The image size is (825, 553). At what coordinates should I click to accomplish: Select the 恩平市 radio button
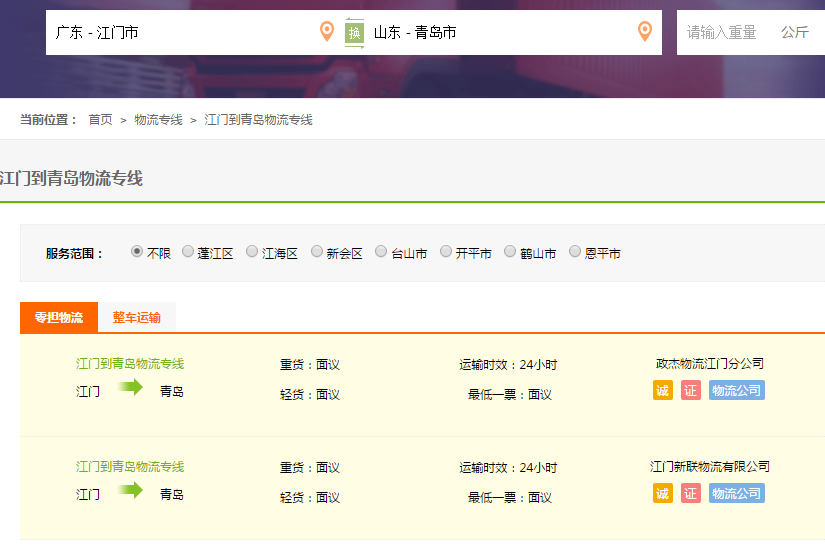tap(575, 252)
